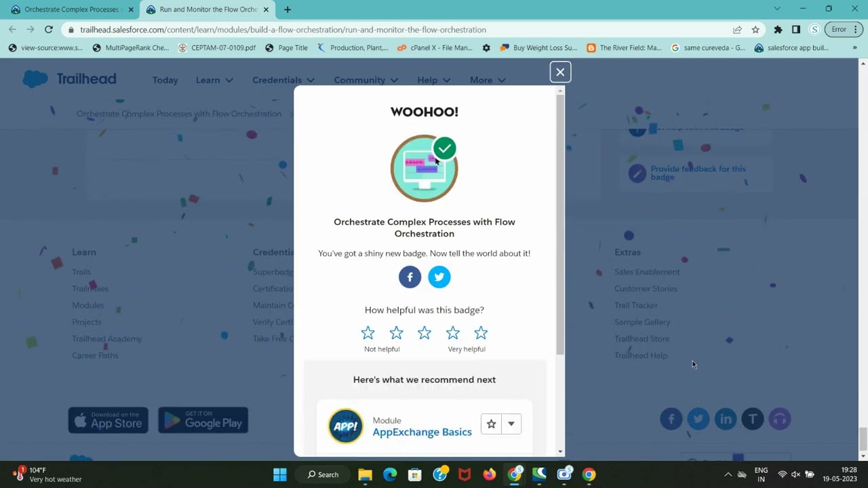Open footer LinkedIn social icon
868x488 pixels.
pyautogui.click(x=726, y=419)
